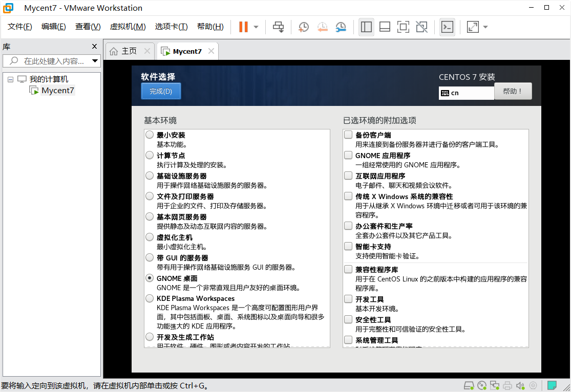This screenshot has width=571, height=392.
Task: Enter full screen mode icon
Action: click(x=403, y=27)
